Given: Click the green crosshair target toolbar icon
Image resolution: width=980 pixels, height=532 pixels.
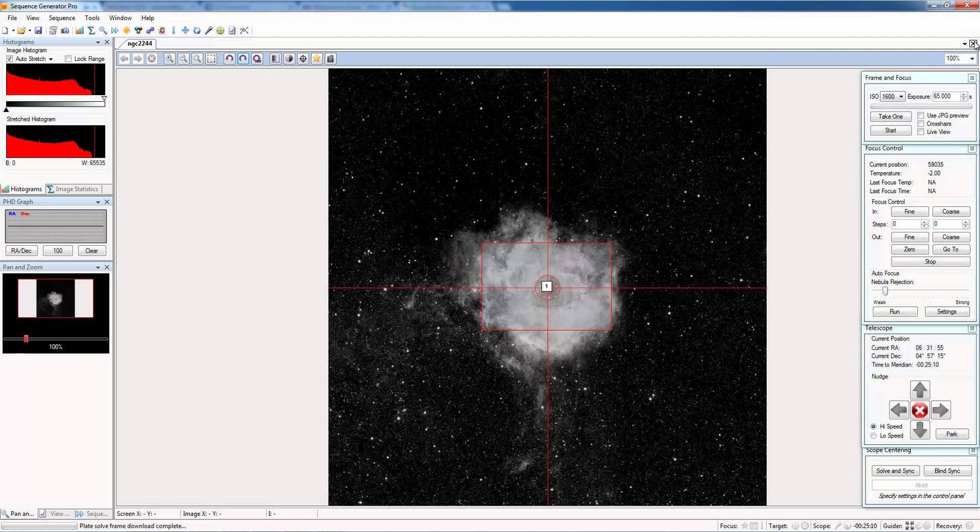Looking at the screenshot, I should pos(220,30).
